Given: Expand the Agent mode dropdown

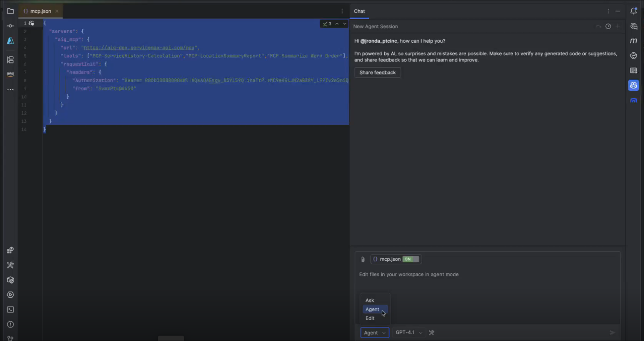Looking at the screenshot, I should pos(375,333).
